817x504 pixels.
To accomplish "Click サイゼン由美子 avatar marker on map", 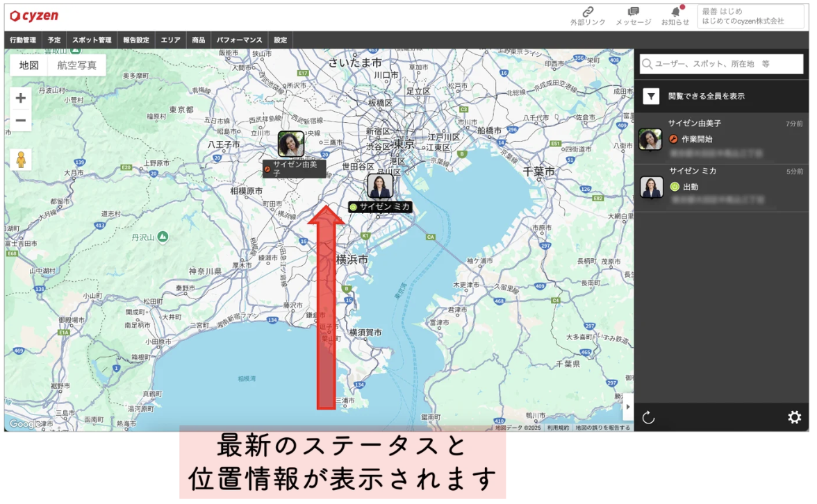I will pos(290,144).
